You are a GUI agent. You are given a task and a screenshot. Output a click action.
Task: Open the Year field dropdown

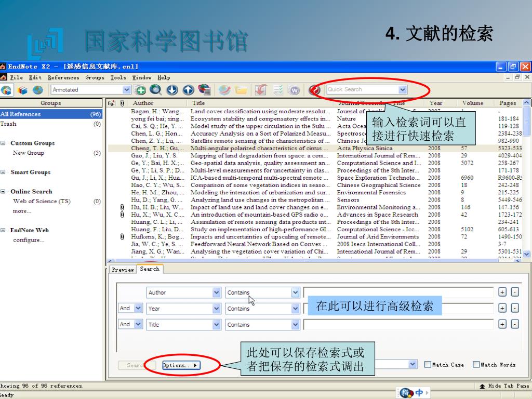[217, 309]
